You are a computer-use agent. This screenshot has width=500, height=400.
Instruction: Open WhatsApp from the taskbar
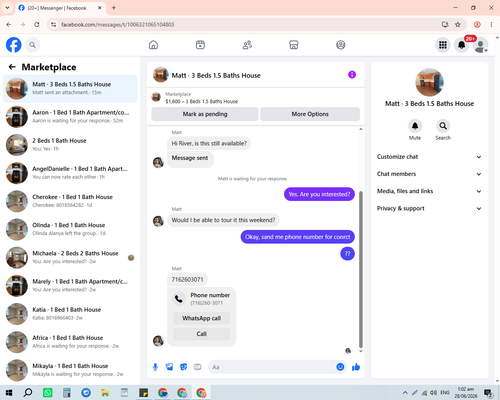48,393
